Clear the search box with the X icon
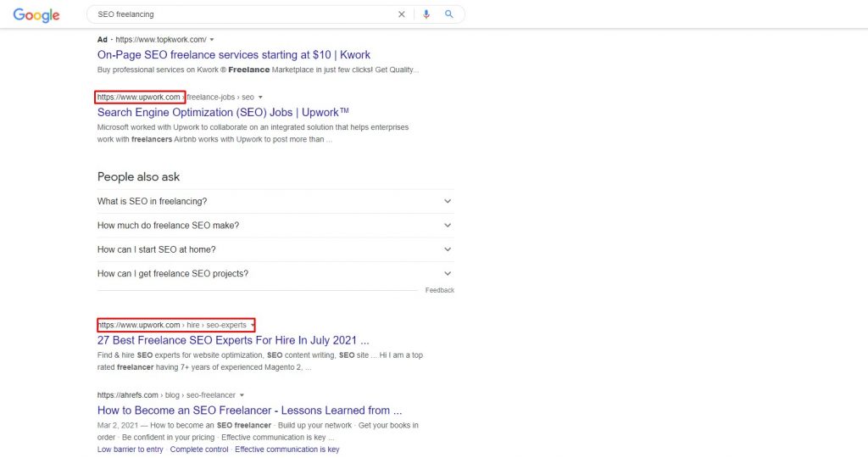Screen dimensions: 868x458 click(x=401, y=14)
